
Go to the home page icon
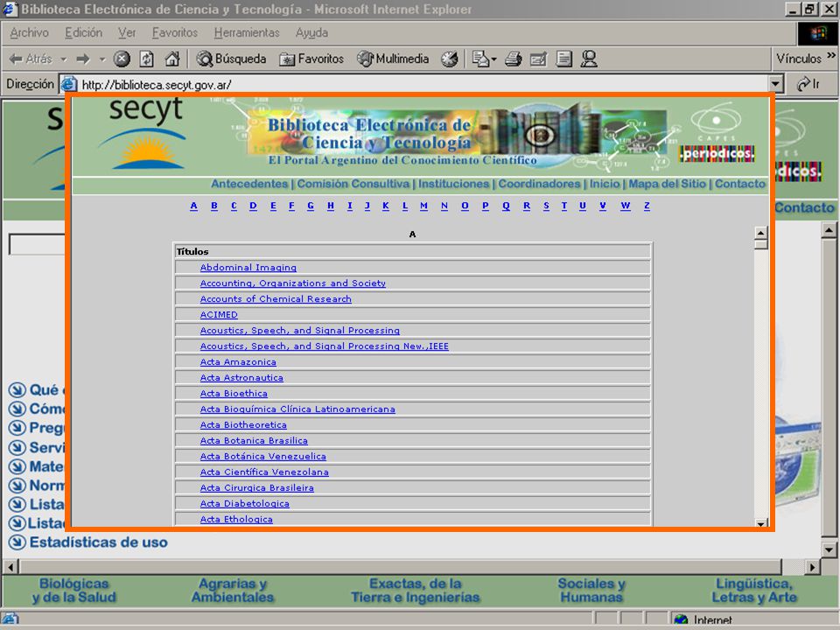(172, 59)
